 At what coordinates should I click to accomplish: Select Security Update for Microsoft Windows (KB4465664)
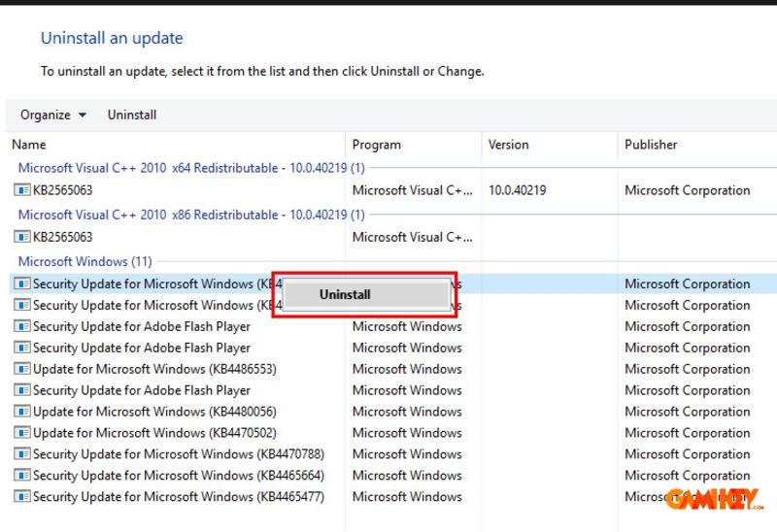coord(179,476)
